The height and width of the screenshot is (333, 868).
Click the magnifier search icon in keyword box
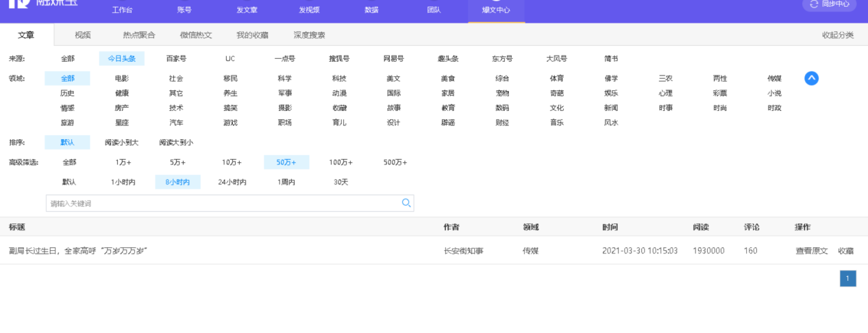406,203
